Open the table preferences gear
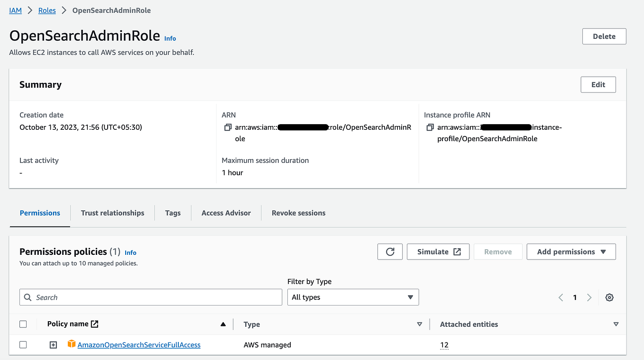The height and width of the screenshot is (360, 644). pyautogui.click(x=609, y=297)
